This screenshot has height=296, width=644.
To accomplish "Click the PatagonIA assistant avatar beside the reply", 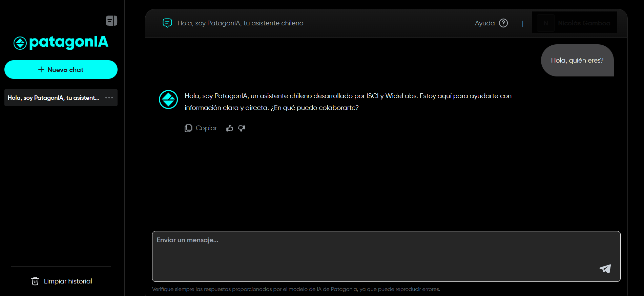I will tap(168, 99).
